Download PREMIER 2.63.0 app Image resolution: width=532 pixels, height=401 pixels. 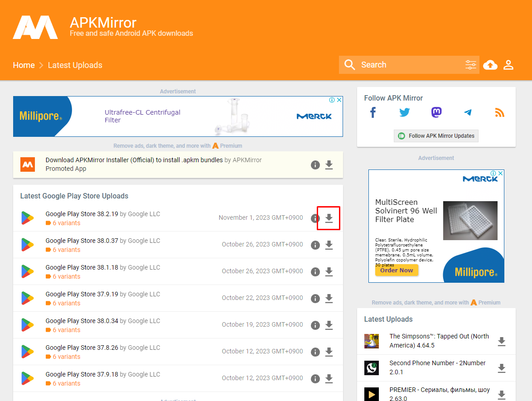coord(502,395)
